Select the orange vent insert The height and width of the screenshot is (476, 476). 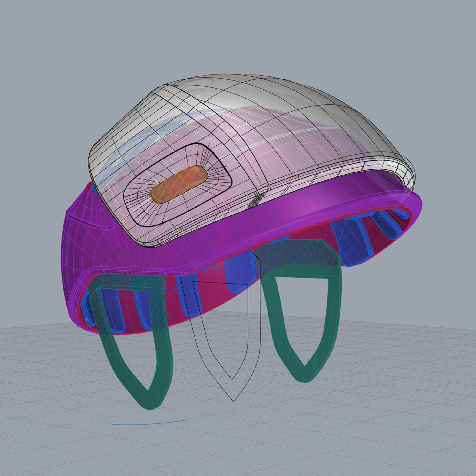(179, 185)
